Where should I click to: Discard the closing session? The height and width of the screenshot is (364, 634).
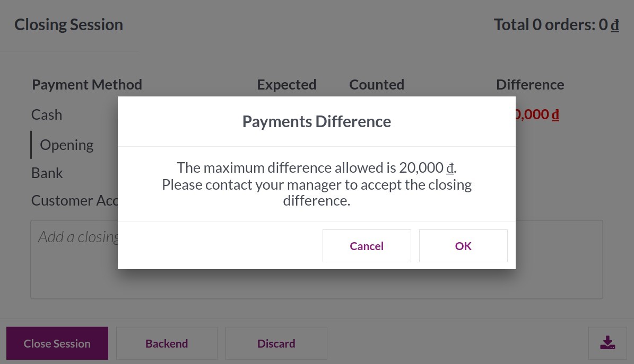276,343
